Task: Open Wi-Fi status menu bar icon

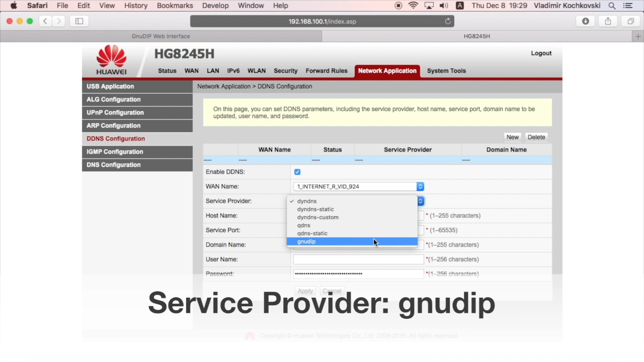Action: point(413,6)
